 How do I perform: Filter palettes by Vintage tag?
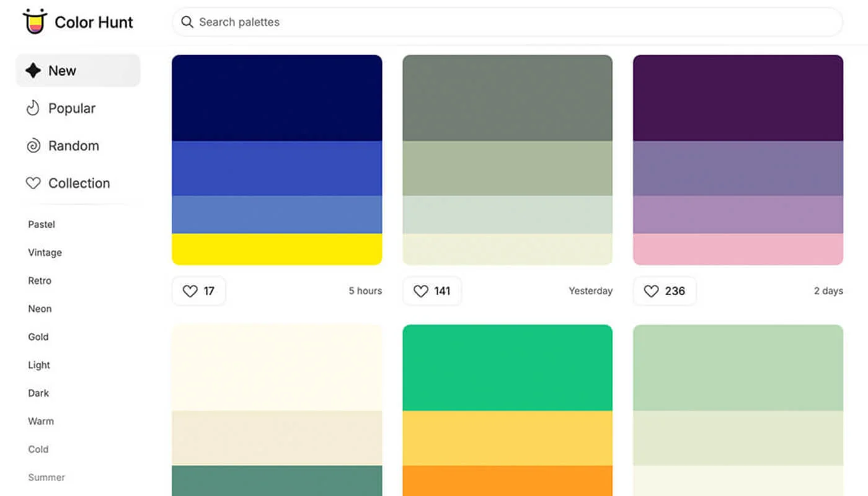point(45,252)
